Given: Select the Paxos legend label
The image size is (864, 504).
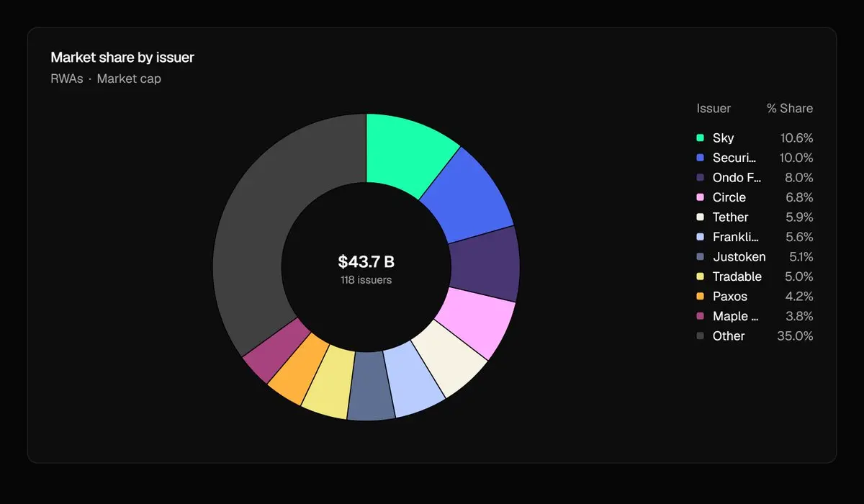Looking at the screenshot, I should coord(730,297).
